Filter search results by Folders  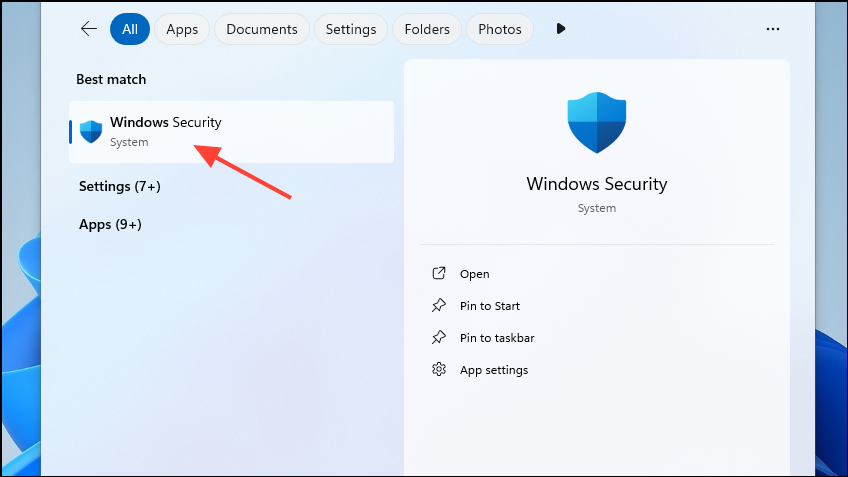pyautogui.click(x=427, y=29)
